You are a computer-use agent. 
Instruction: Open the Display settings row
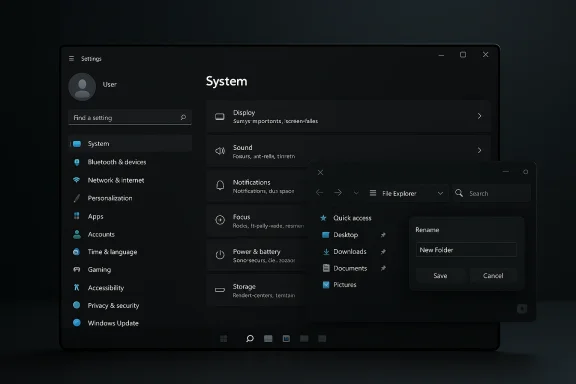coord(348,116)
